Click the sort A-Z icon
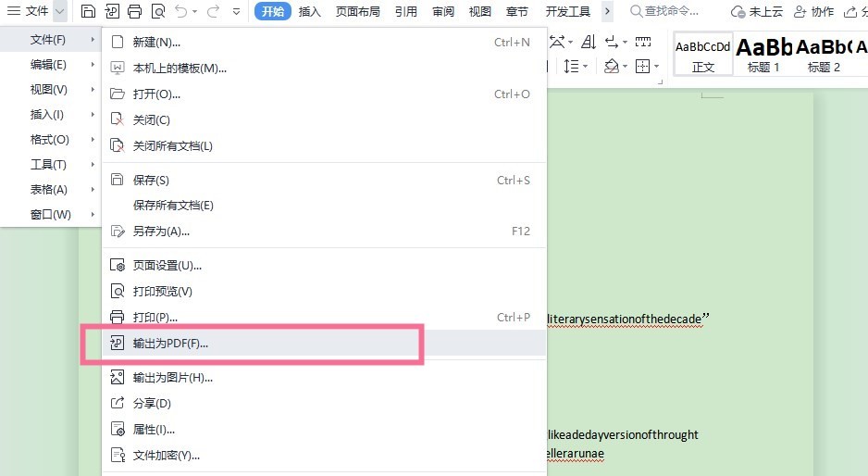This screenshot has height=476, width=868. 589,42
